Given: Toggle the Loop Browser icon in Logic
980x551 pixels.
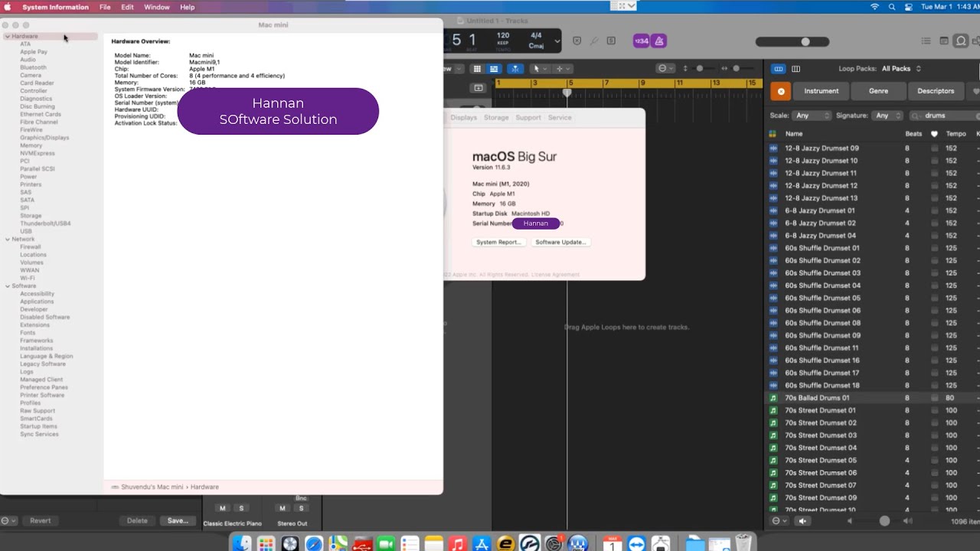Looking at the screenshot, I should pos(960,41).
